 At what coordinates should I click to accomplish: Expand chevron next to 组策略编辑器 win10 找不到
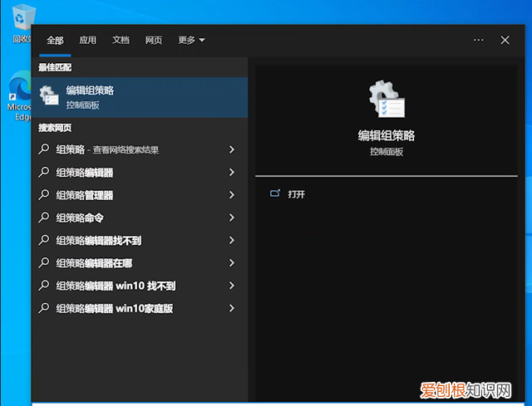(x=232, y=286)
